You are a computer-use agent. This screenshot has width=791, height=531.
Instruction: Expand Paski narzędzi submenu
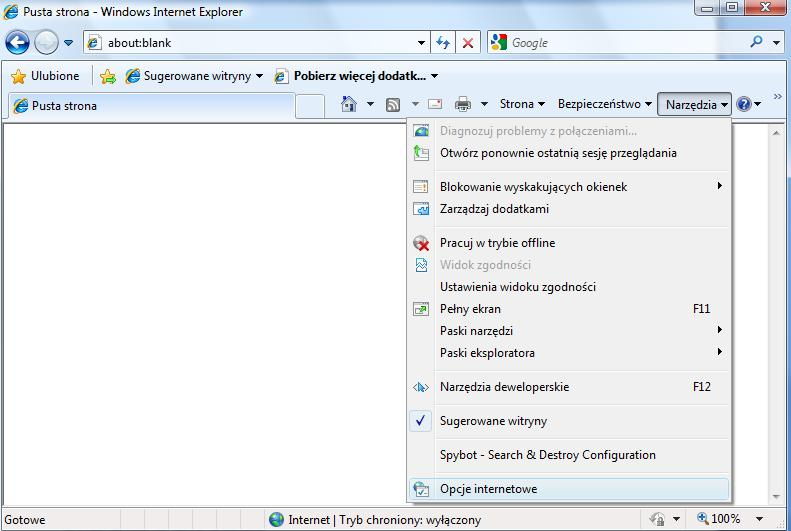[569, 331]
